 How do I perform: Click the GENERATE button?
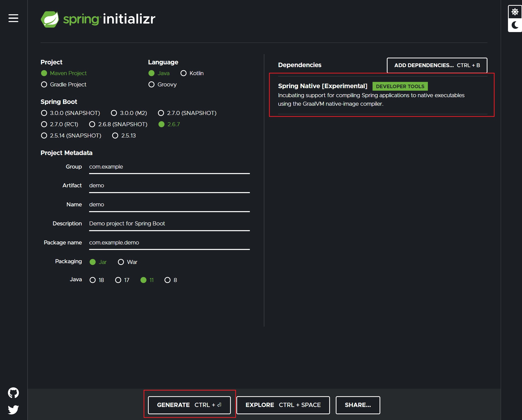189,405
